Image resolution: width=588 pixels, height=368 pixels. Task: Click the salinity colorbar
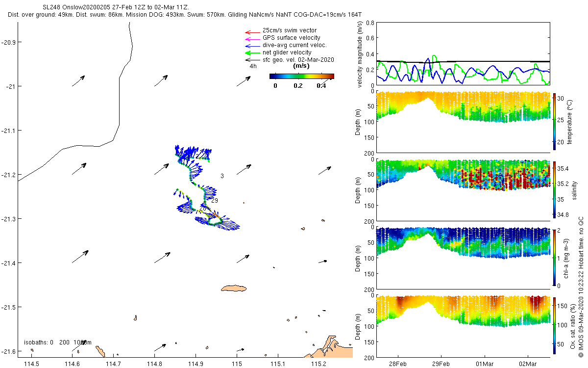click(x=555, y=189)
